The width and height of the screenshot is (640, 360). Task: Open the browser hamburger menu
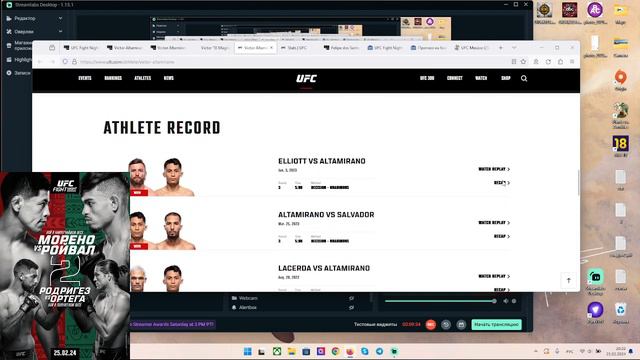[572, 62]
